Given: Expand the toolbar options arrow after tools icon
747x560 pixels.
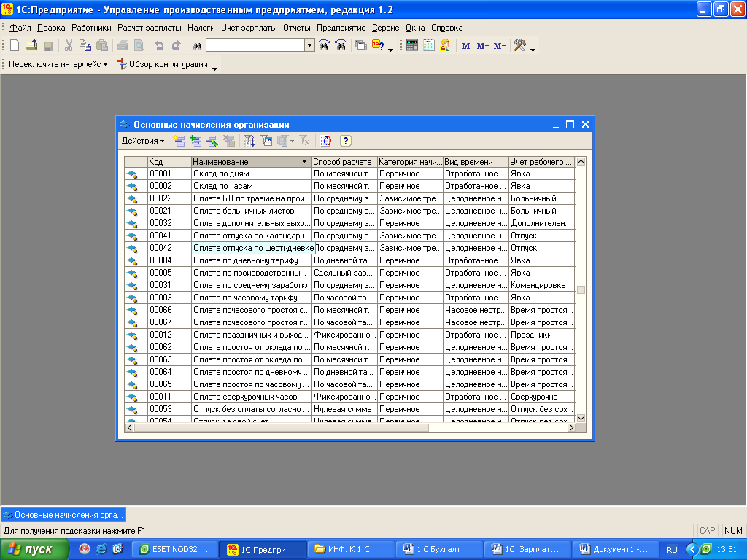Looking at the screenshot, I should coord(533,50).
